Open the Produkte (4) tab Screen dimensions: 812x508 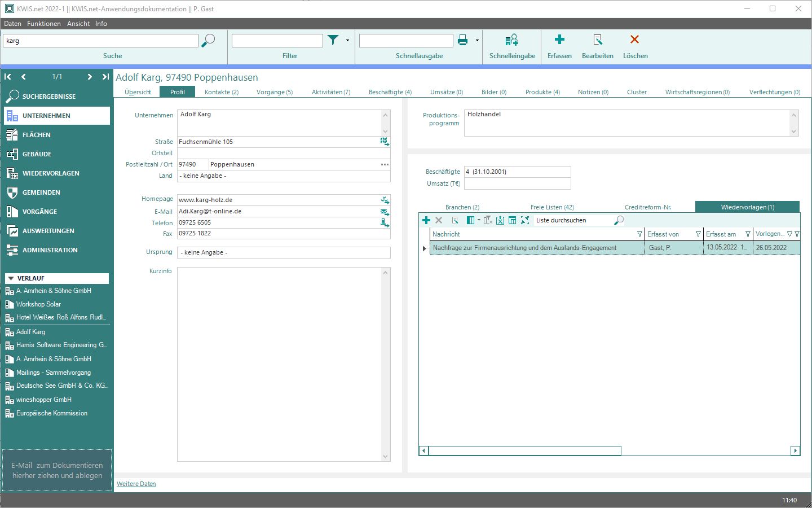point(542,92)
